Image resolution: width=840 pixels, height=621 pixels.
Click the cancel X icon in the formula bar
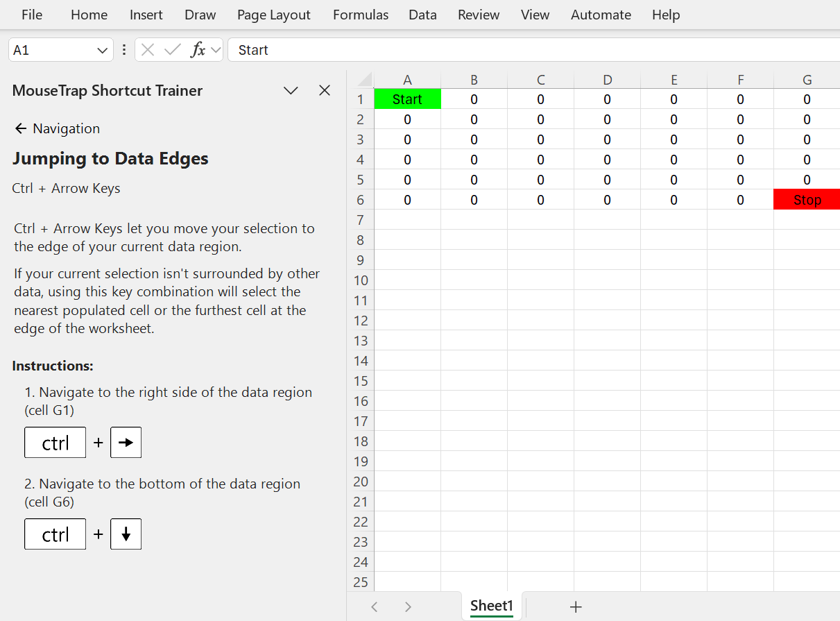click(146, 49)
